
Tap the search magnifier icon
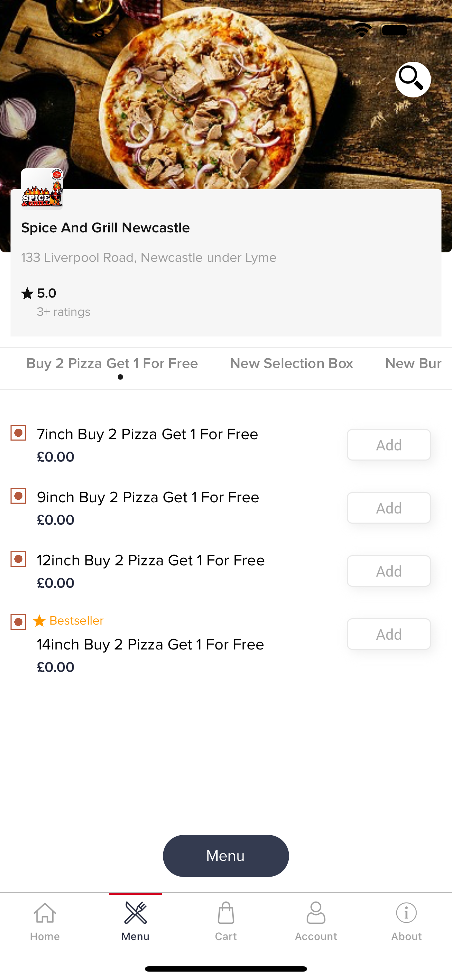pyautogui.click(x=413, y=80)
